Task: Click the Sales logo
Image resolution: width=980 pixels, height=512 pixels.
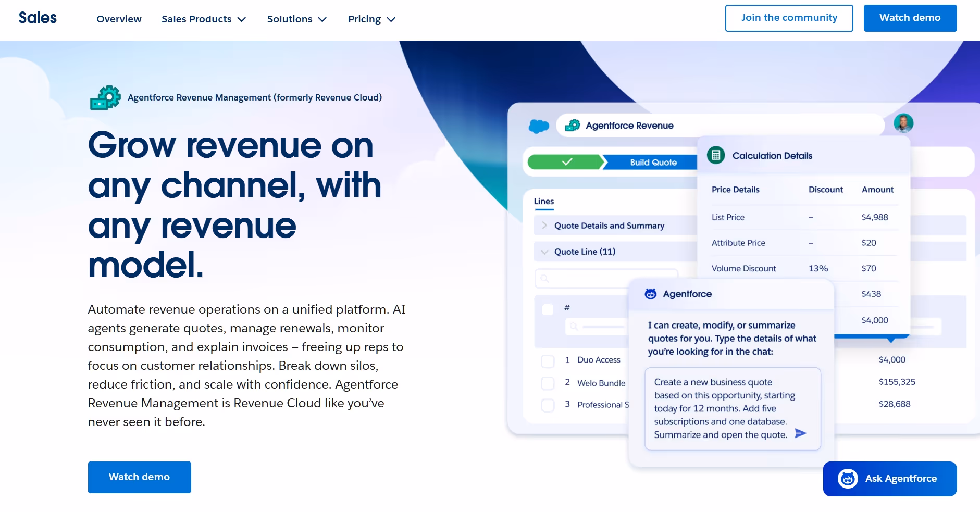Action: [38, 18]
